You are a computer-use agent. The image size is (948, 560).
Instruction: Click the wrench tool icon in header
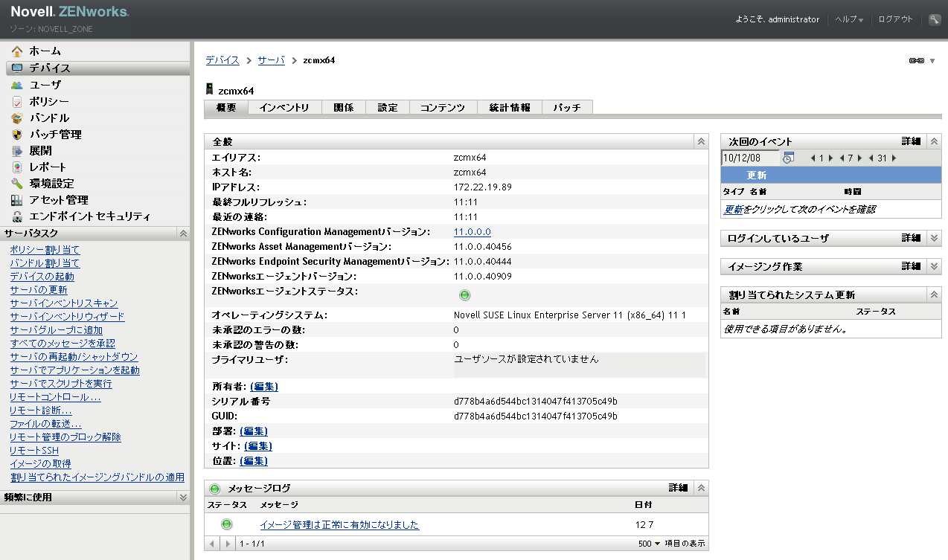935,20
